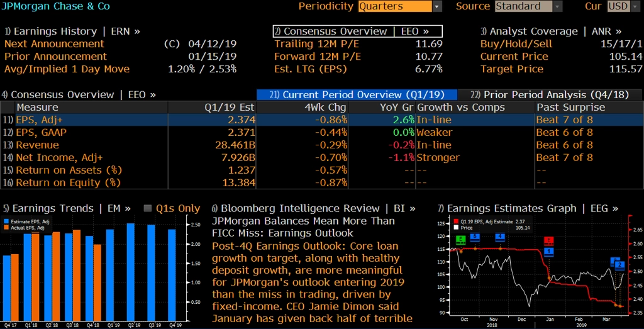Click blue Estimate EPS legend swatch
This screenshot has width=644, height=329.
coord(6,222)
